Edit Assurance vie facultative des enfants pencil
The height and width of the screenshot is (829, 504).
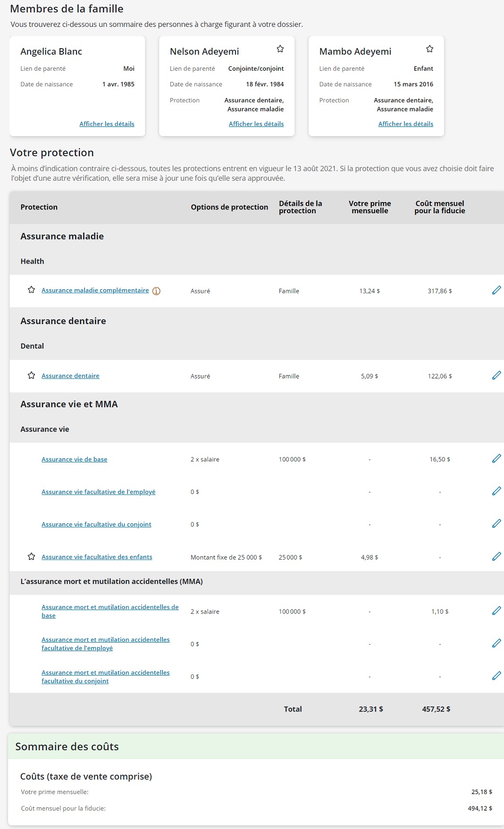point(496,556)
